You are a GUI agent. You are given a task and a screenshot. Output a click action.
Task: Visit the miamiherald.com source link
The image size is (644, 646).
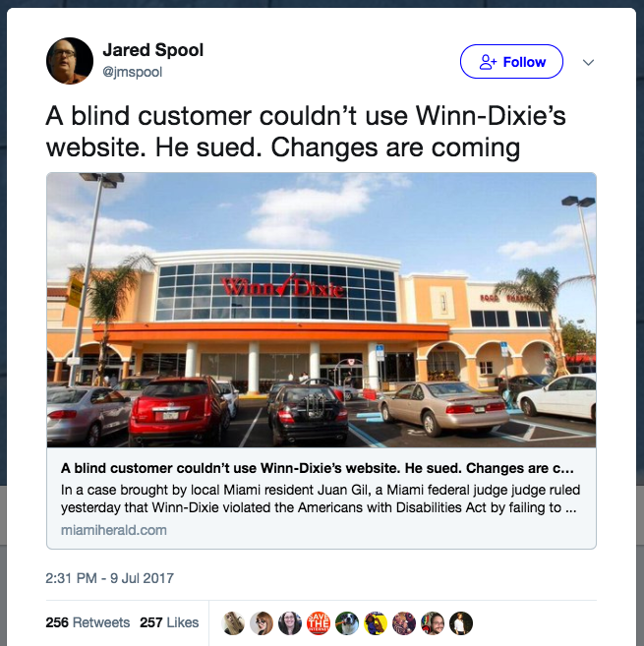tap(114, 530)
